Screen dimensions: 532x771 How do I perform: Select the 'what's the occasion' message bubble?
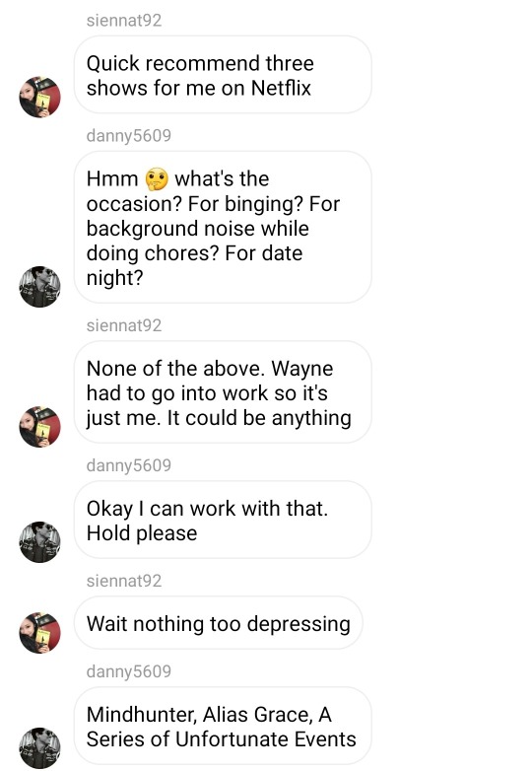(223, 227)
